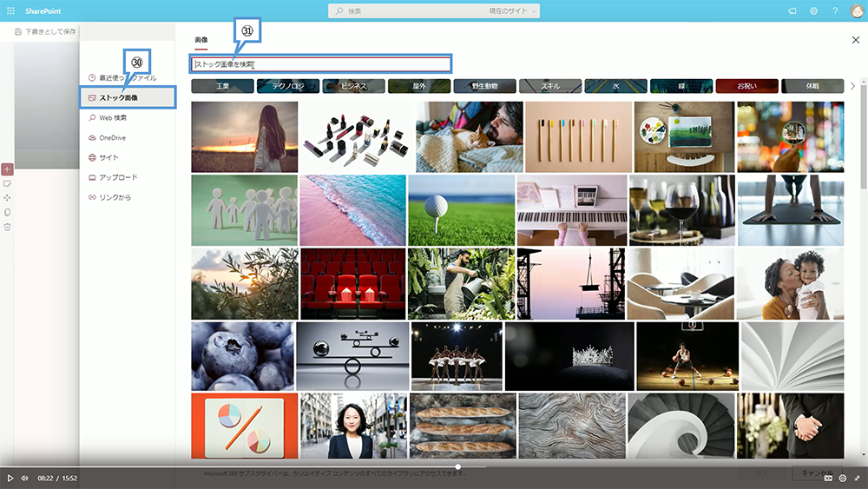Open video player settings gear
The image size is (868, 489).
click(843, 478)
